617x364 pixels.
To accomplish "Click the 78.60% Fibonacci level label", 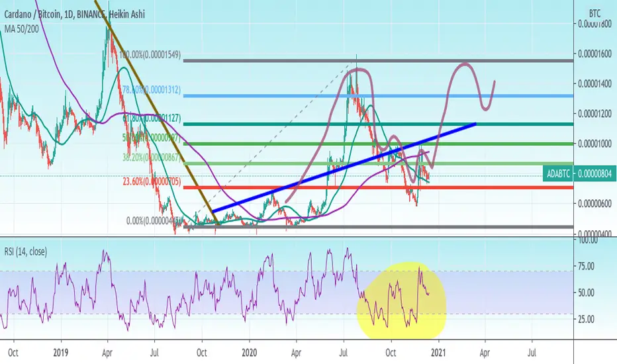I will [x=151, y=90].
